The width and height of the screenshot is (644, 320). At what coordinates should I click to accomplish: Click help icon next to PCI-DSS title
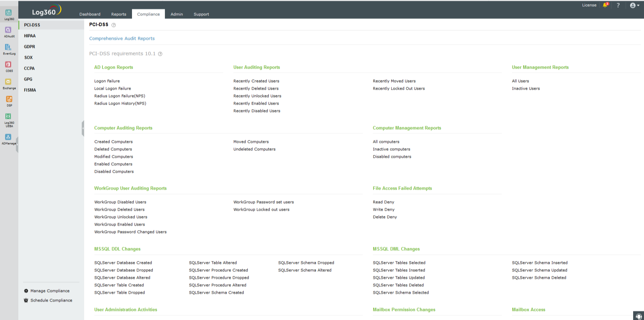114,25
